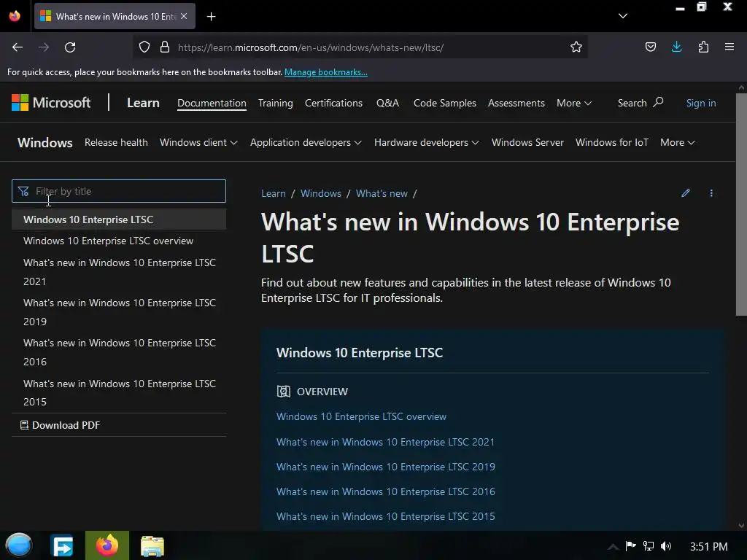Open the flag notification tray icon
Image resolution: width=747 pixels, height=560 pixels.
point(631,545)
